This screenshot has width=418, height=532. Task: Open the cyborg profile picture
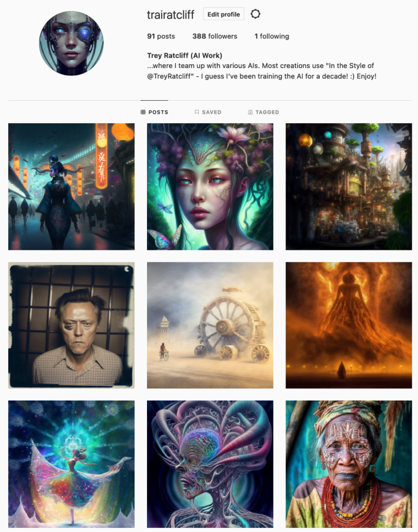coord(71,43)
